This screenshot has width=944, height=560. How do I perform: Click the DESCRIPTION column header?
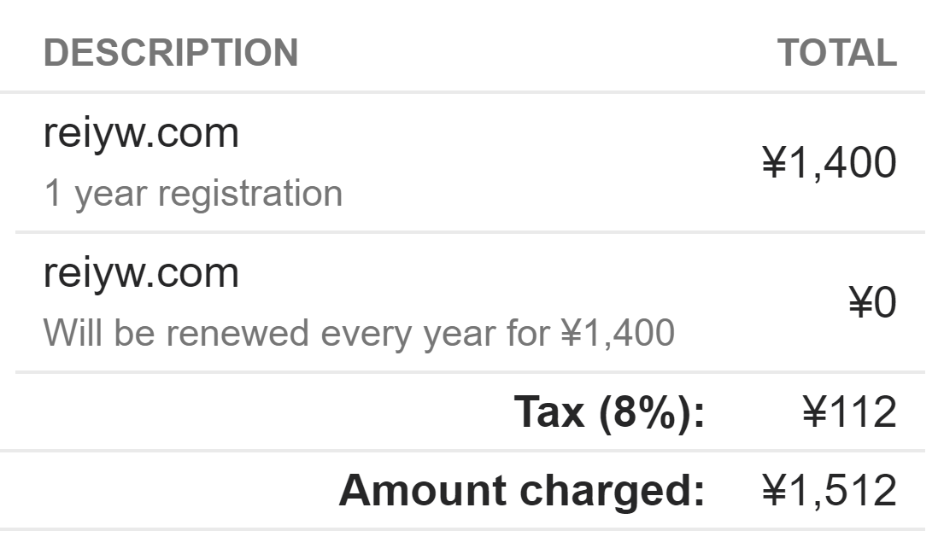click(x=171, y=52)
